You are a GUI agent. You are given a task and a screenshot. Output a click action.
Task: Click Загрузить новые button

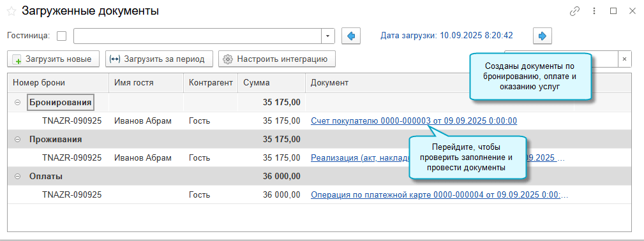coord(54,59)
